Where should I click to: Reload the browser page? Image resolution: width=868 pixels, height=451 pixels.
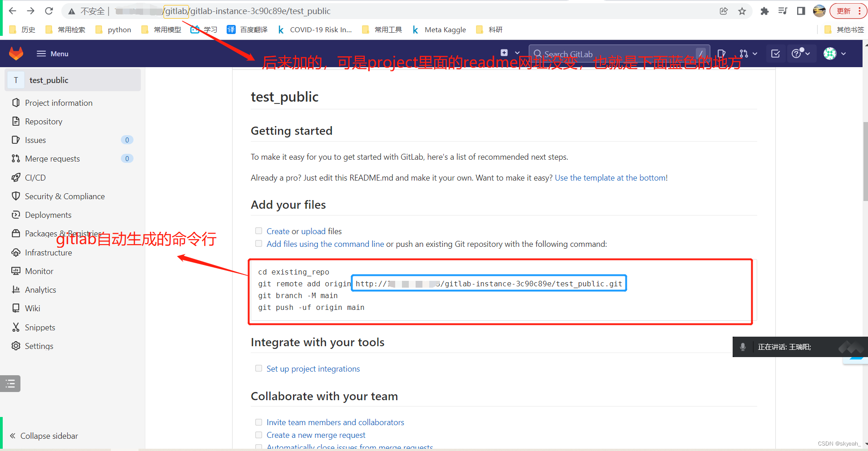[x=49, y=11]
